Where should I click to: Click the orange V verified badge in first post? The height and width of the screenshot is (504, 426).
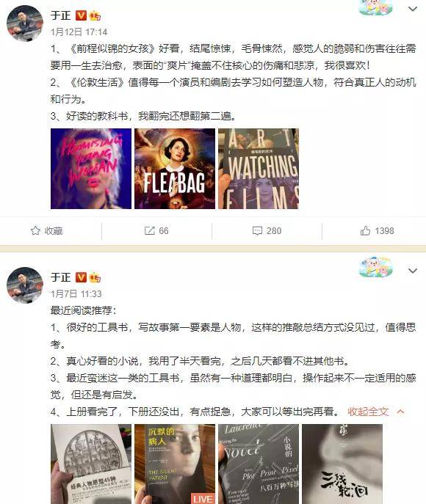(81, 15)
